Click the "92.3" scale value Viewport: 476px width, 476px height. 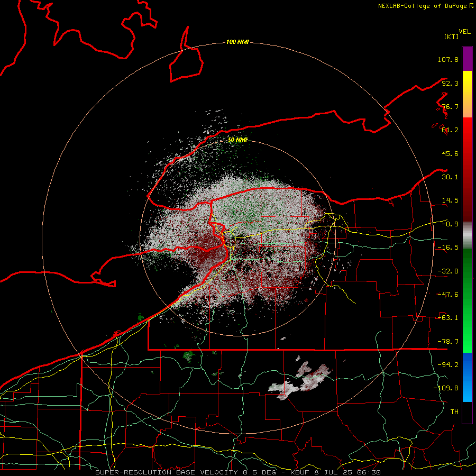point(450,83)
